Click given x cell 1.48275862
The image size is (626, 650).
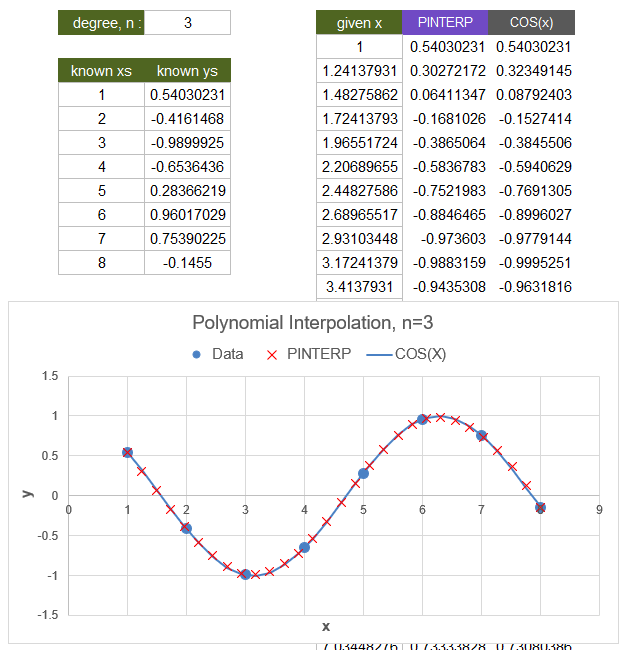359,95
